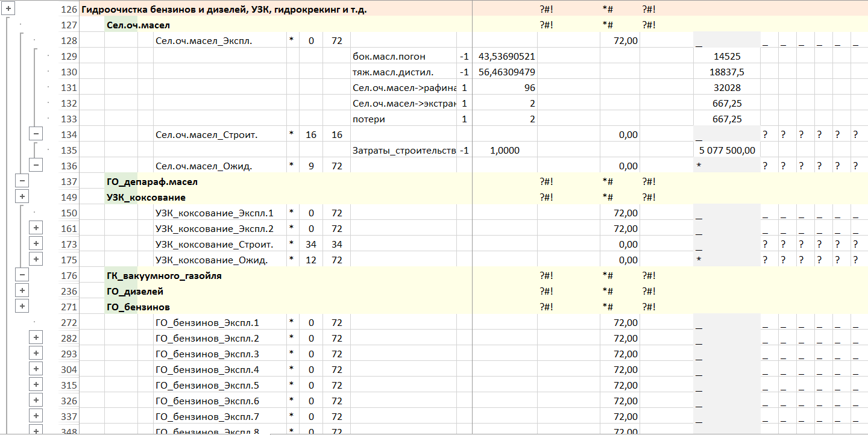This screenshot has width=868, height=435.
Task: Expand the group at row 282
Action: 36,337
